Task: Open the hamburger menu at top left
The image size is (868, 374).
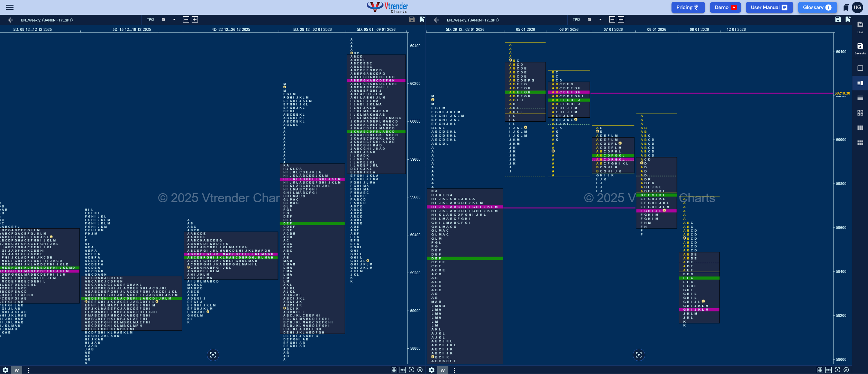Action: [x=10, y=7]
